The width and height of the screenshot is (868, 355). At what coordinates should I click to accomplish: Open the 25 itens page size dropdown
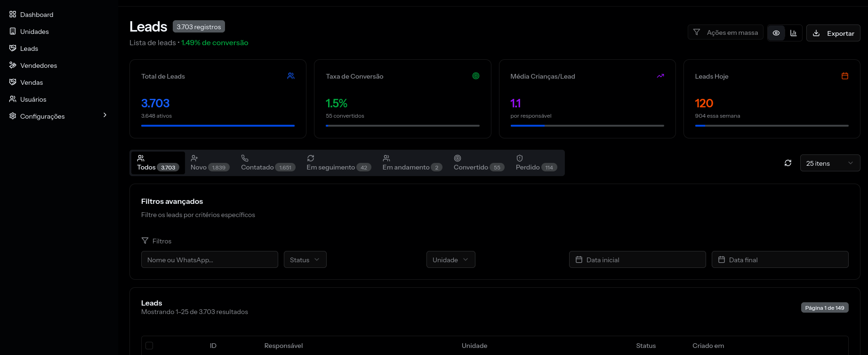(x=830, y=163)
